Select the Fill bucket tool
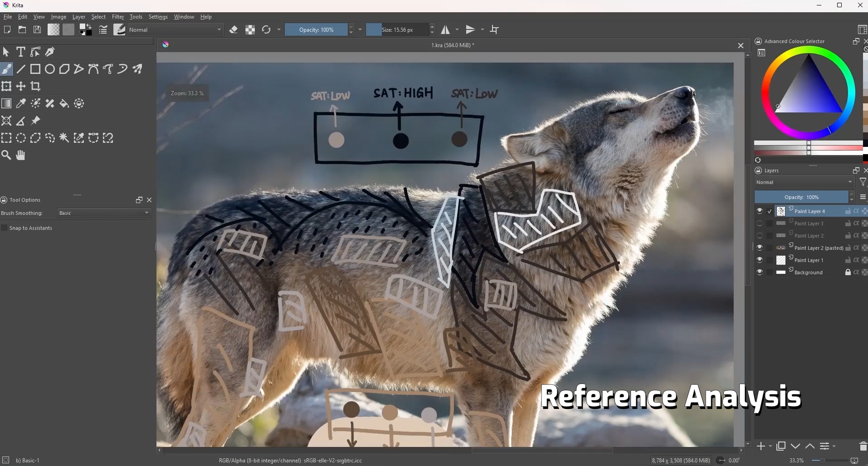This screenshot has width=868, height=466. 64,103
